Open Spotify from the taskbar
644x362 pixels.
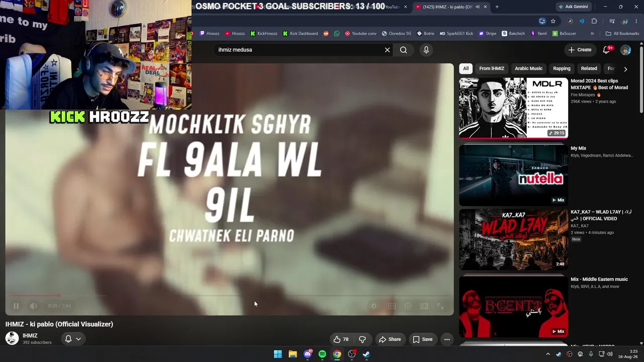[322, 354]
